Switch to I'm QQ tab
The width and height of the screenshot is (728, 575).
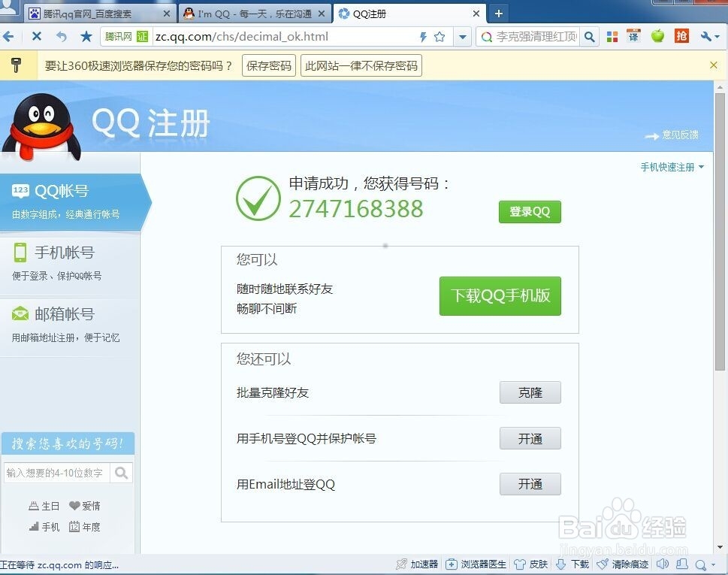coord(255,14)
